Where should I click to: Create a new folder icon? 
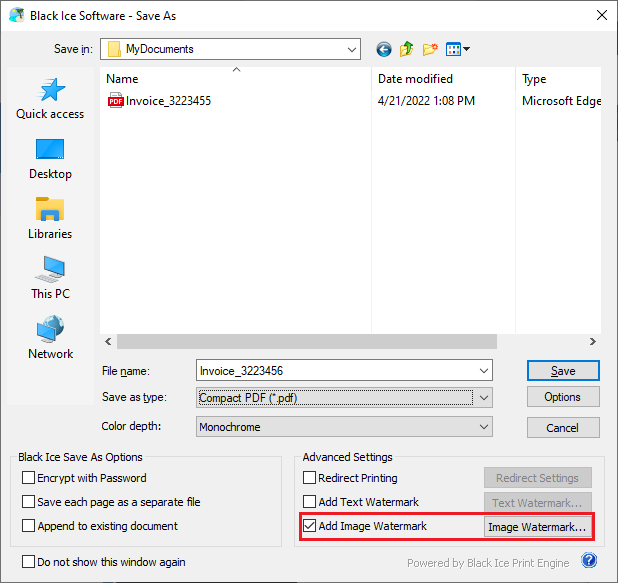(431, 49)
